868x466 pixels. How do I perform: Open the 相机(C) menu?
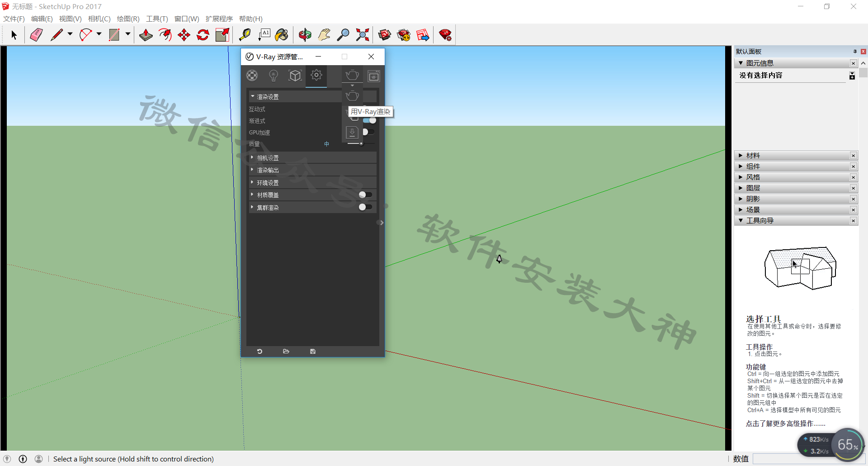pyautogui.click(x=99, y=19)
